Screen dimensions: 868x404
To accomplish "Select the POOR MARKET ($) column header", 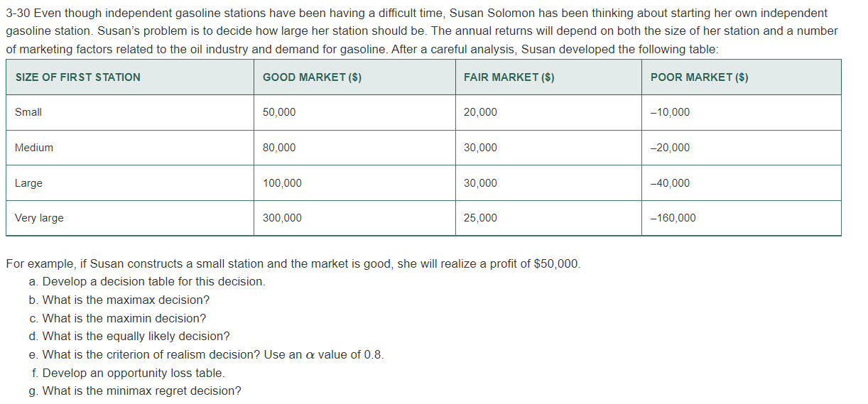I will [699, 77].
